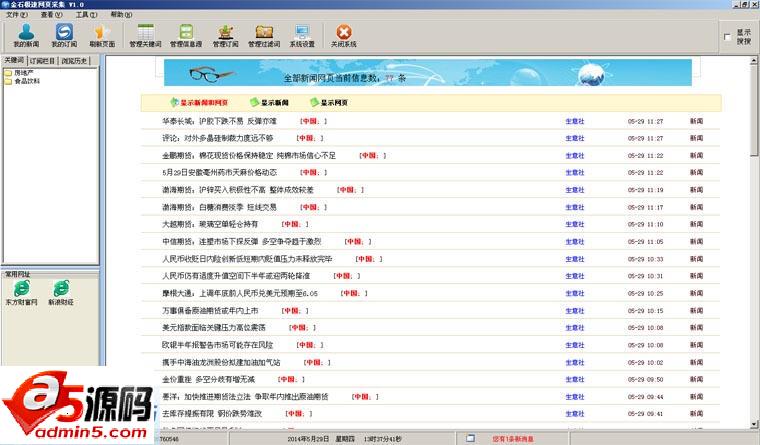
Task: Open headline 中信期货：连塑市场下探反弹
Action: 241,241
